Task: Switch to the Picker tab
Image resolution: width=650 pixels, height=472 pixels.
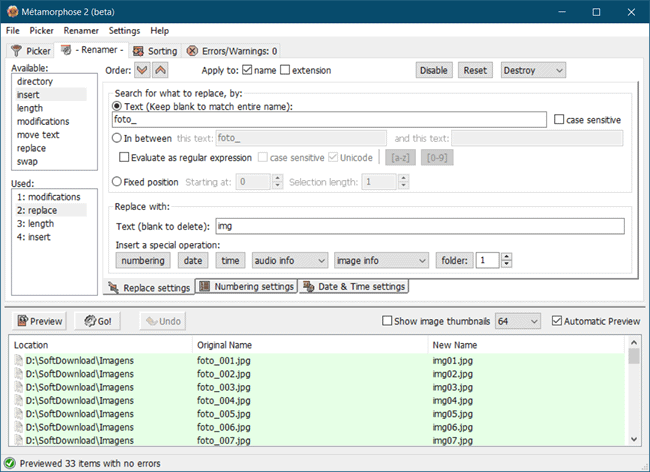Action: (31, 51)
